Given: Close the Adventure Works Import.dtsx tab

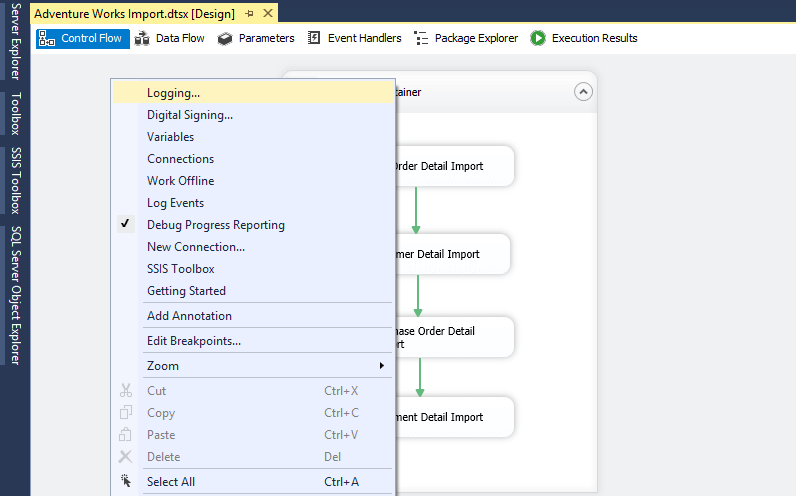Looking at the screenshot, I should 268,14.
